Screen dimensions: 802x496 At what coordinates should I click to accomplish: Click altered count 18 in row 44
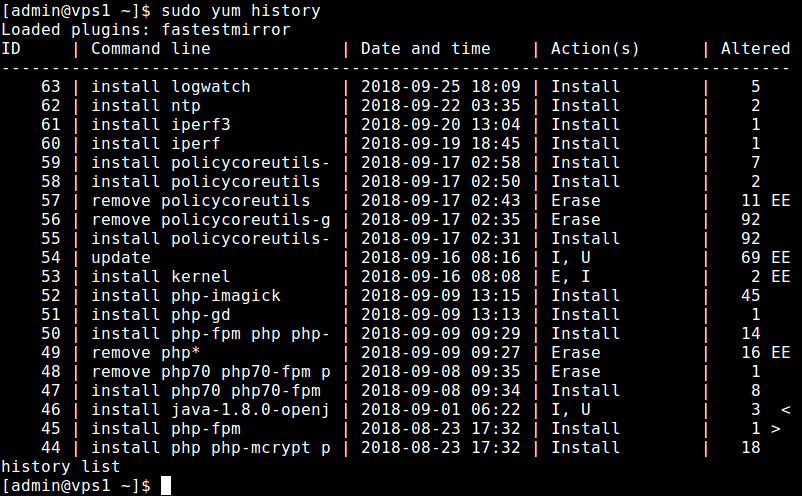click(x=751, y=447)
